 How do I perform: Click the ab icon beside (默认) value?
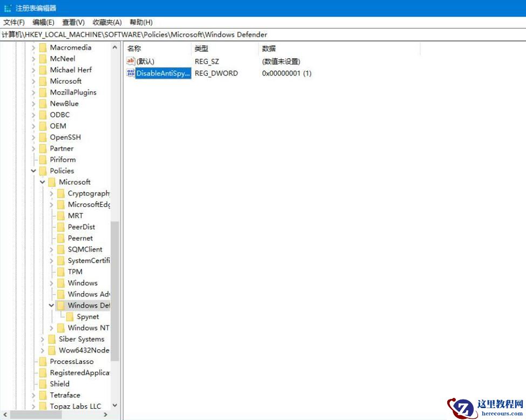tap(131, 61)
